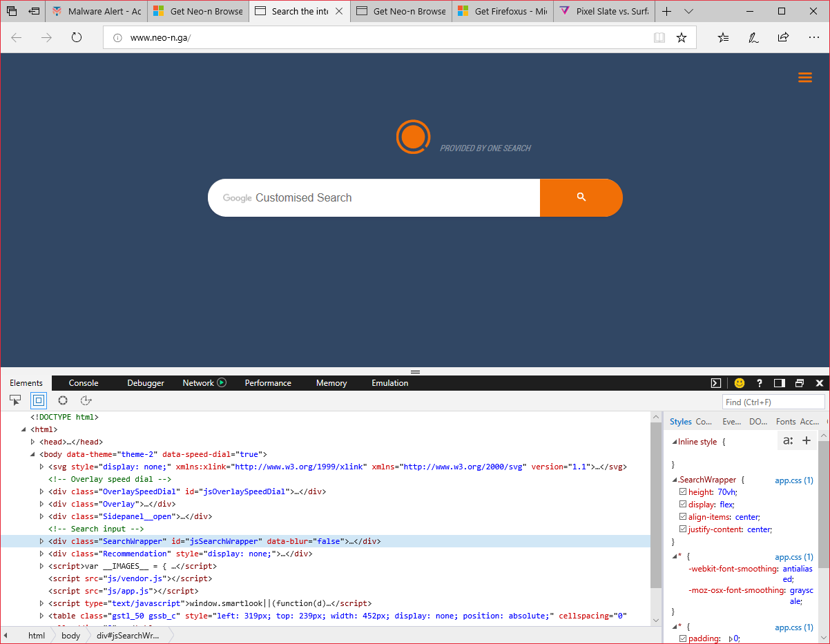
Task: Refresh the page with the reload icon
Action: (77, 37)
